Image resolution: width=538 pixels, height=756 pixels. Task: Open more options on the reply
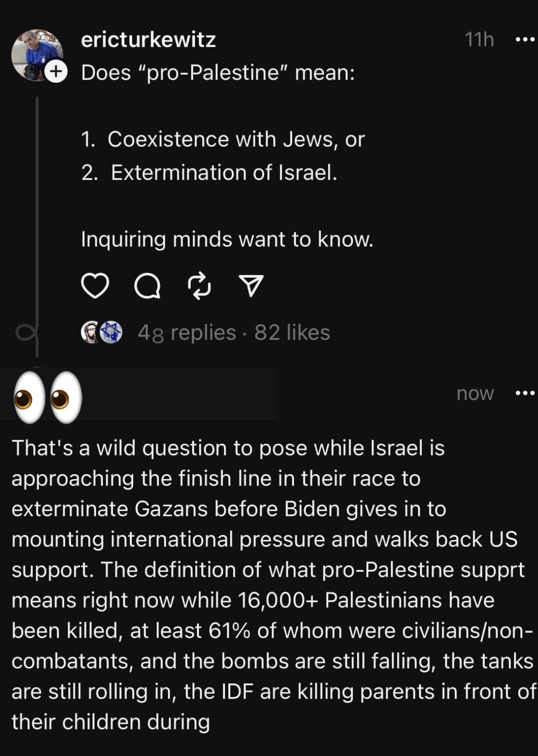pos(525,393)
